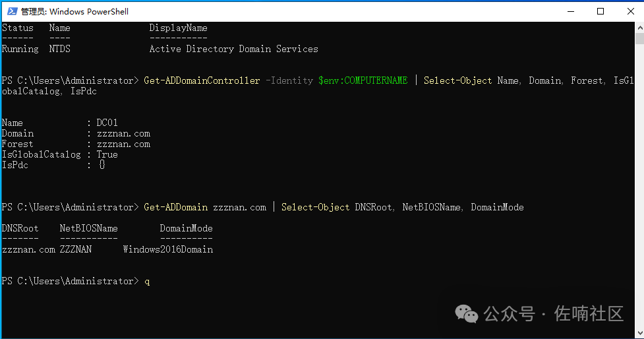Click the 'DisplayName' column header
This screenshot has width=644, height=339.
(178, 28)
